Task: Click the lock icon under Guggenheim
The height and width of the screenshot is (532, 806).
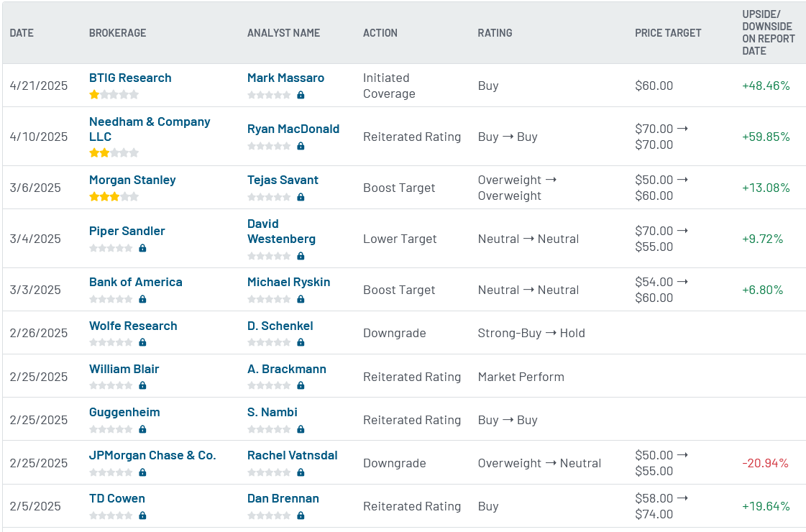Action: [x=143, y=429]
